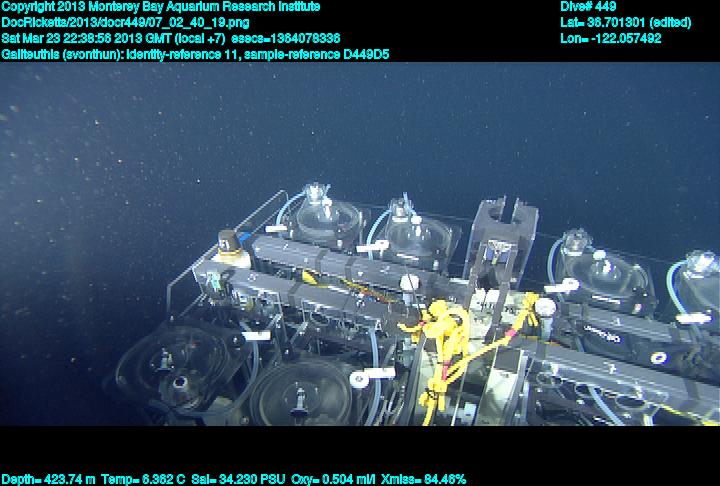Click the yellow knotted rope
This screenshot has height=486, width=720.
pos(437,340)
